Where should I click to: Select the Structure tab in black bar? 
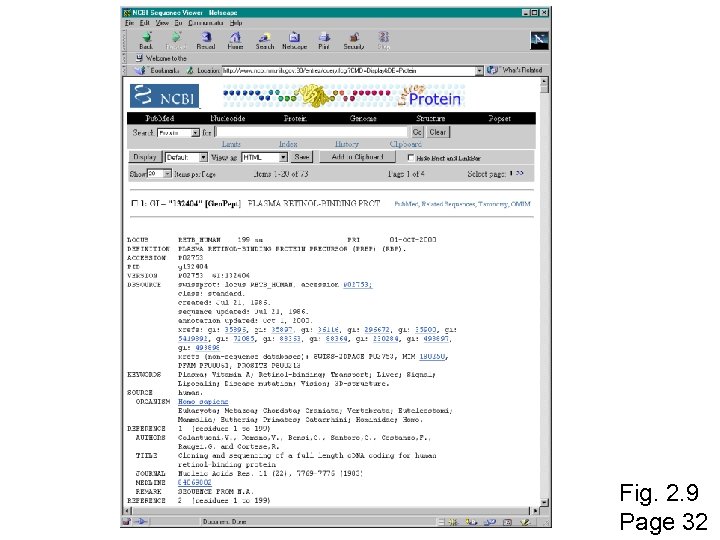(430, 118)
